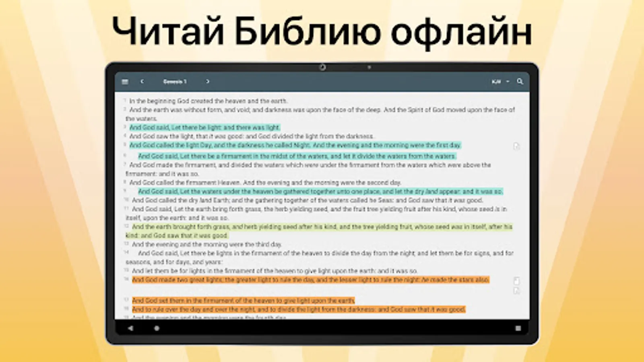644x362 pixels.
Task: Select verse 'Let the earth bring forth grass'
Action: [x=316, y=214]
